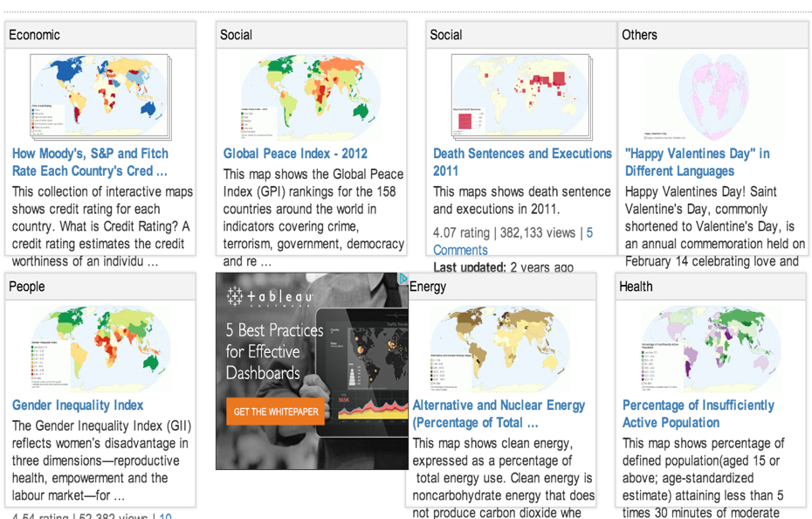Image resolution: width=812 pixels, height=519 pixels.
Task: Open '5 Comments' link on Death Sentences card
Action: coord(513,242)
